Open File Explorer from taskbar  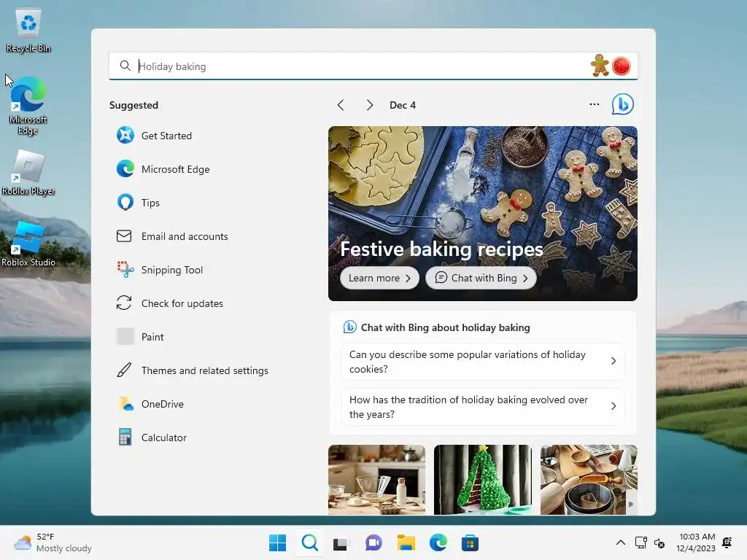click(x=406, y=542)
